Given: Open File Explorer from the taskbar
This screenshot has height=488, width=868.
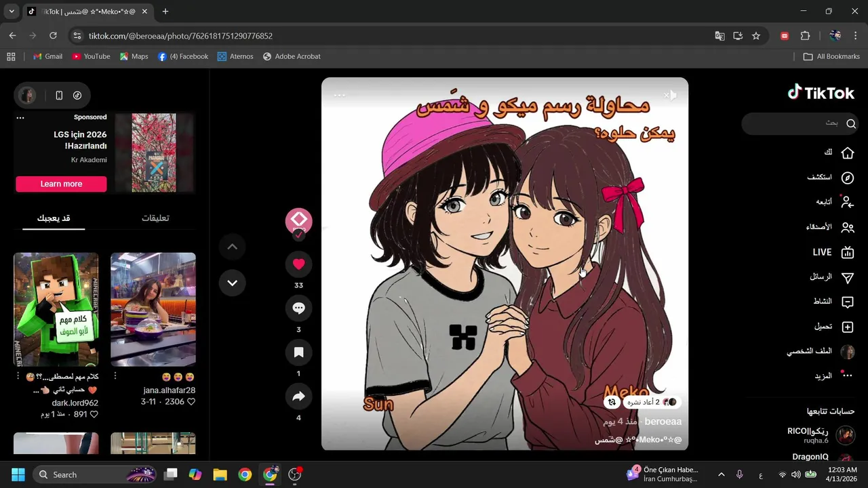Looking at the screenshot, I should coord(220,474).
